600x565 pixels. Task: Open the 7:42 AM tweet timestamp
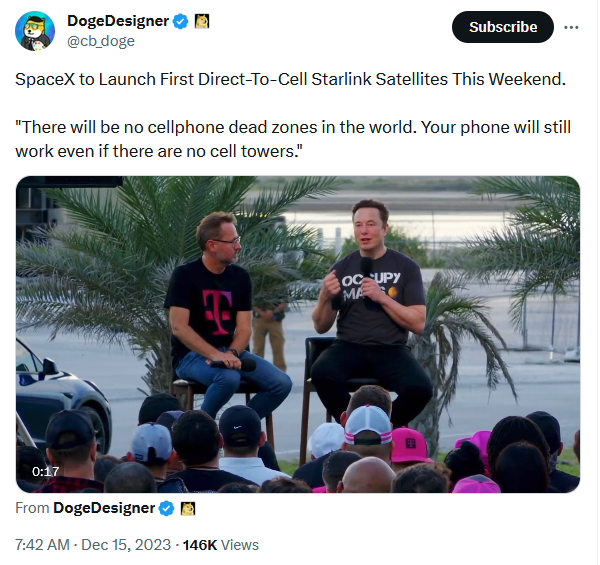[x=42, y=545]
